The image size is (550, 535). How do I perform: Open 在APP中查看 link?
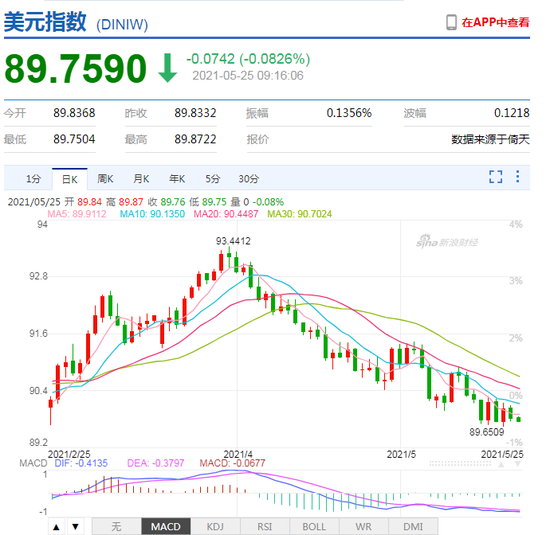[x=495, y=22]
